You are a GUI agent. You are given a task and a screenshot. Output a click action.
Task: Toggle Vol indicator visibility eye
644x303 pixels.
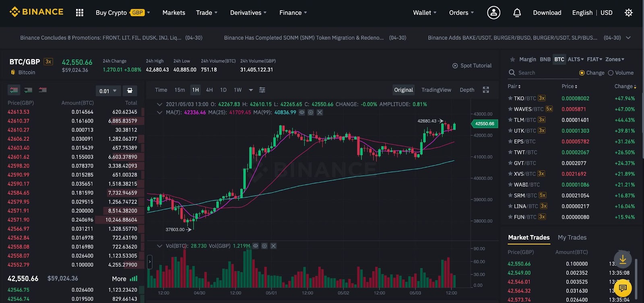256,246
